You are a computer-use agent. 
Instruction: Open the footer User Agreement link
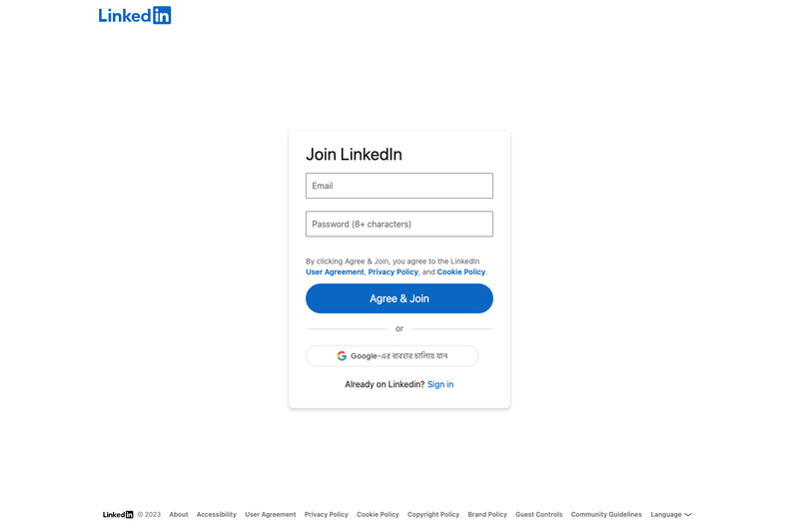[270, 515]
